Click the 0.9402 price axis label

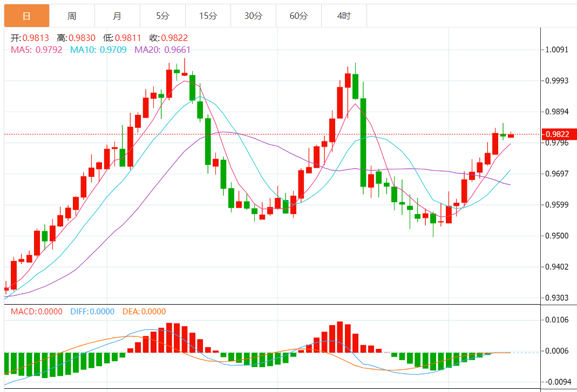coord(557,266)
